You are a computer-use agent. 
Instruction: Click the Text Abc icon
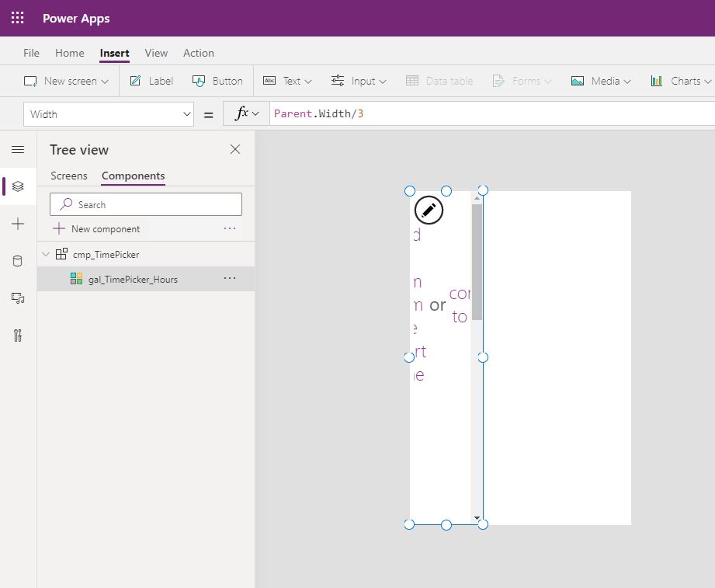(x=269, y=81)
